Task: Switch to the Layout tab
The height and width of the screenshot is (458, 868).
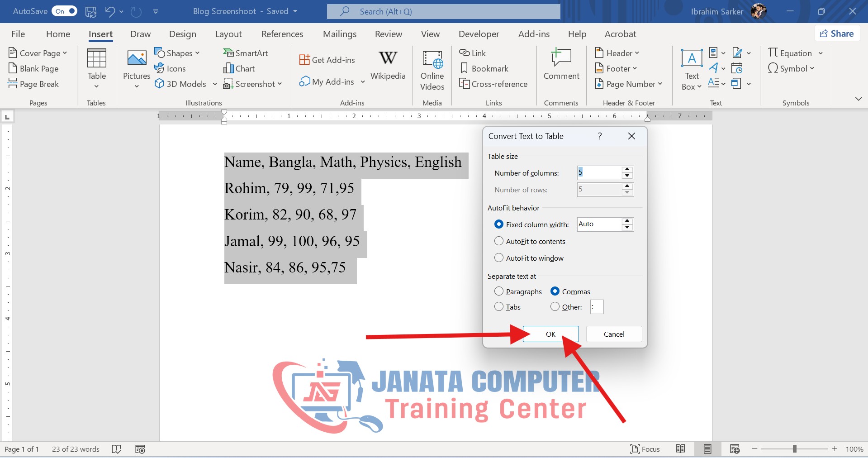Action: point(228,34)
